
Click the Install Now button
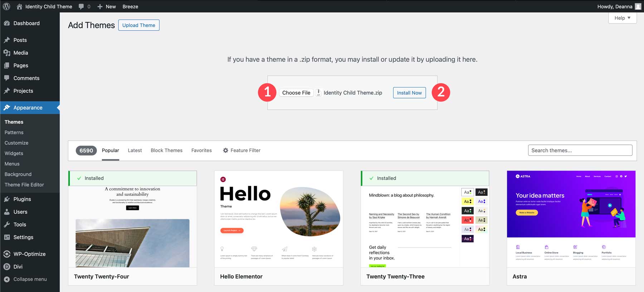pyautogui.click(x=409, y=93)
